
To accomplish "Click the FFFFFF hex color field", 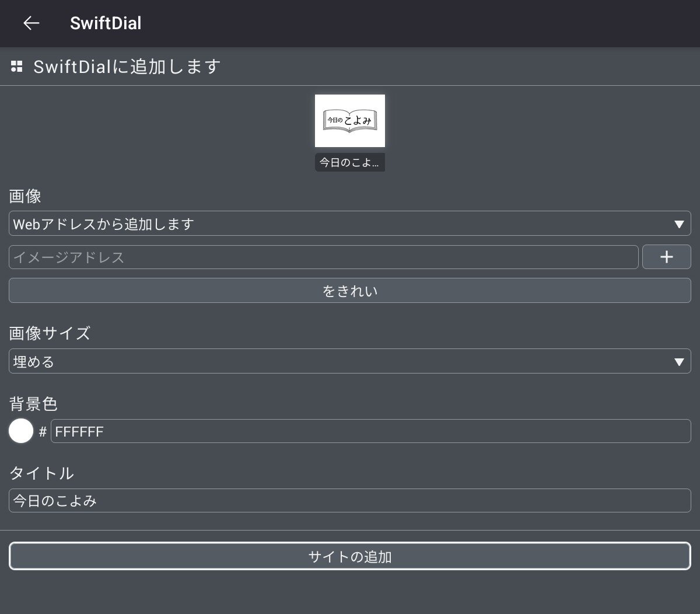I will (x=370, y=431).
